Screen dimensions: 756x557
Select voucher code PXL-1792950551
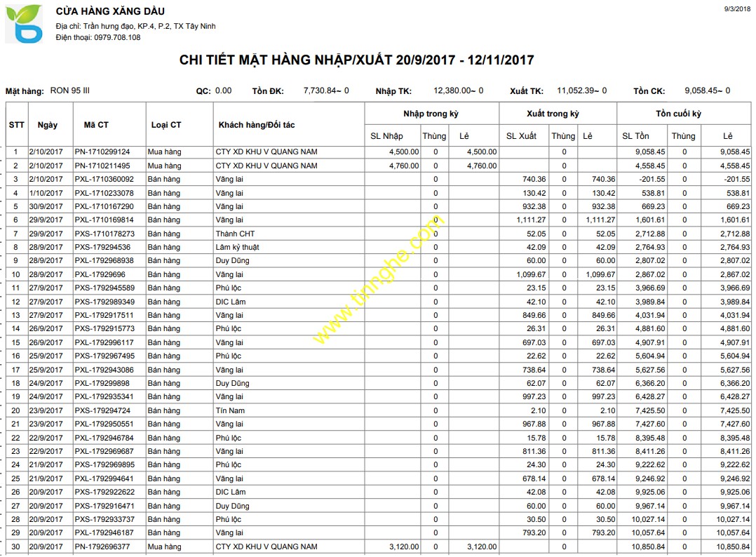tap(104, 424)
